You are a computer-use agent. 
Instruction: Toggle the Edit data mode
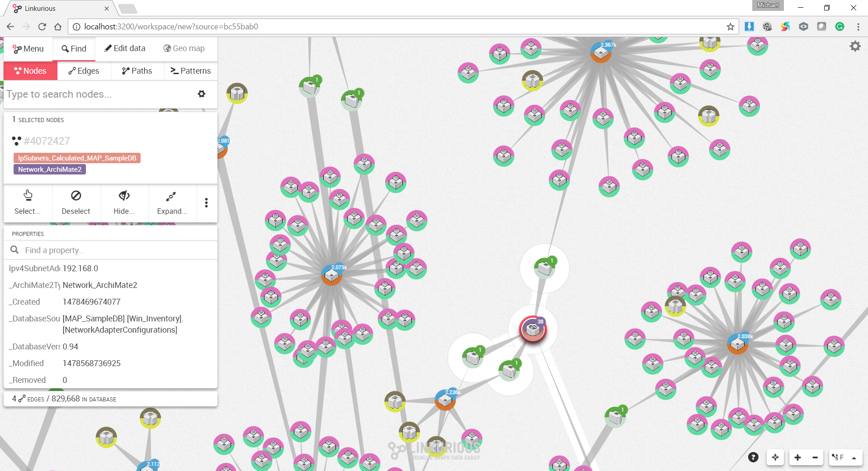(125, 48)
